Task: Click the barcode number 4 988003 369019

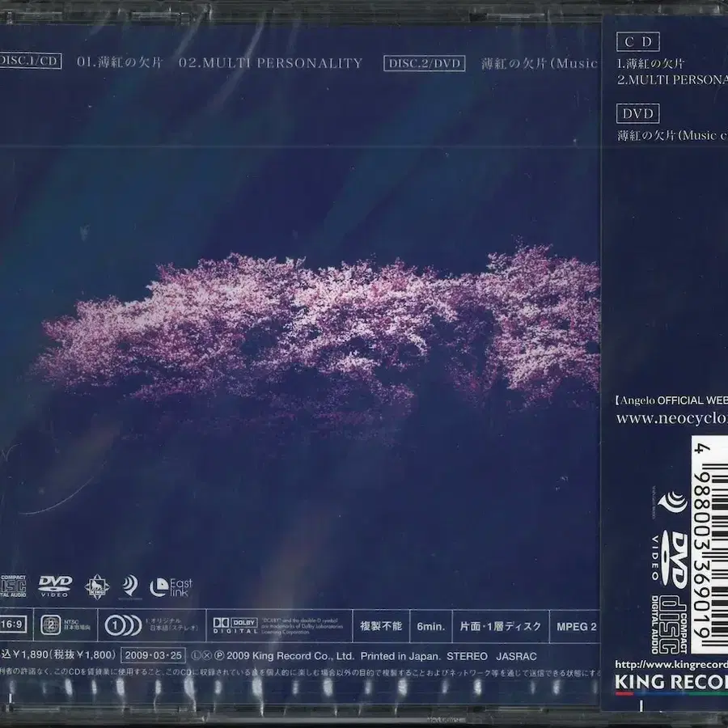Action: (700, 541)
